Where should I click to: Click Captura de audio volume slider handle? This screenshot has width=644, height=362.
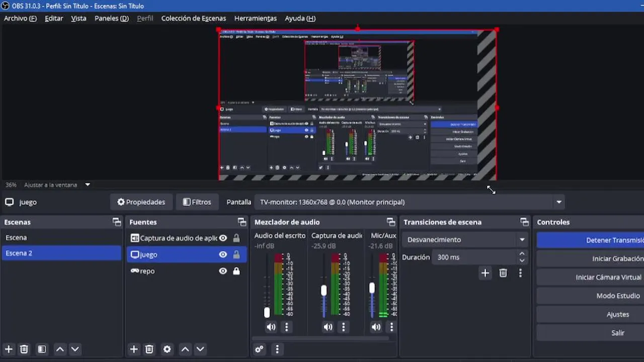pyautogui.click(x=324, y=290)
